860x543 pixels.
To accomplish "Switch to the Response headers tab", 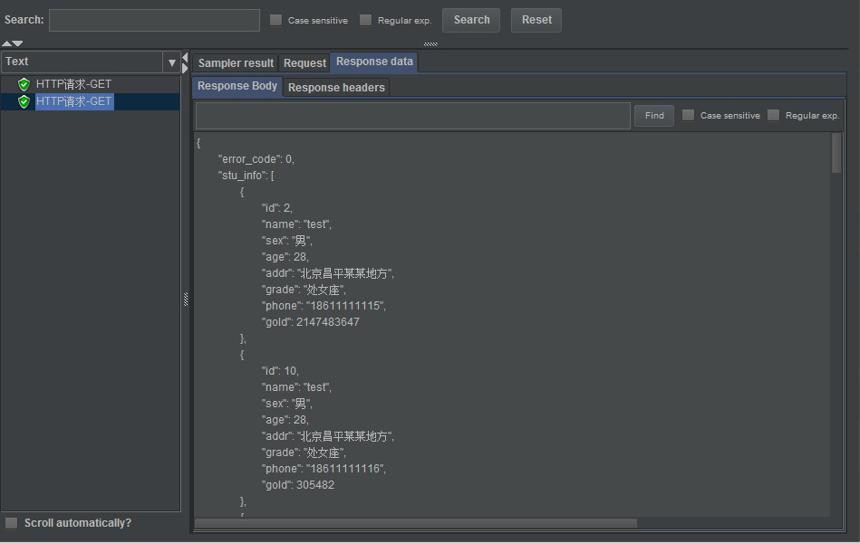I will point(336,88).
